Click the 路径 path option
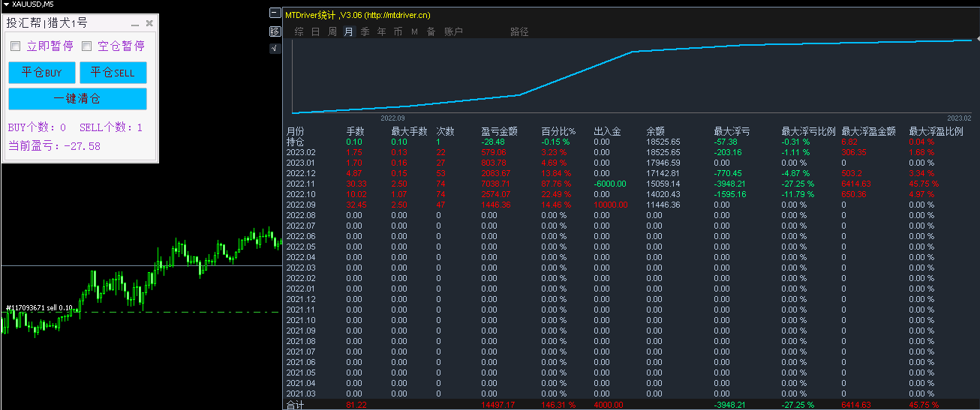The image size is (980, 410). (519, 31)
